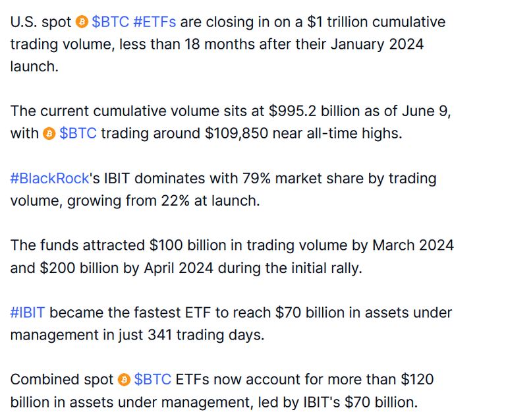This screenshot has width=506, height=420.
Task: Open the #IBIT hashtag link
Action: pyautogui.click(x=28, y=313)
